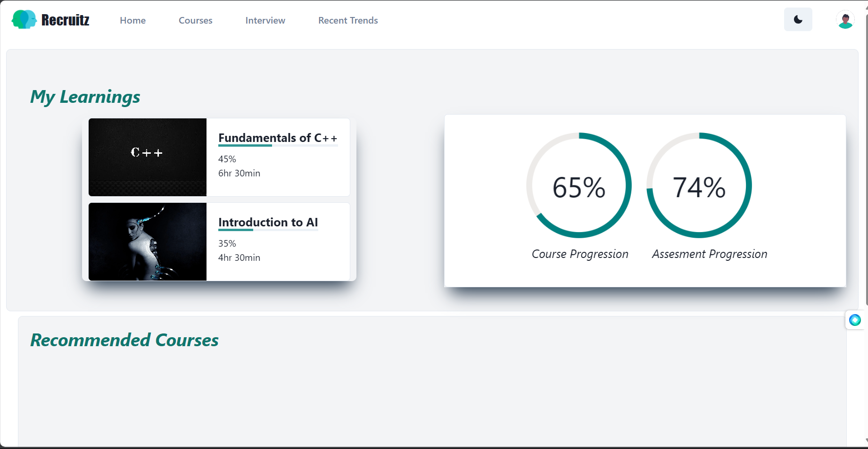Click the 74% assessment progress ring
This screenshot has width=868, height=449.
coord(699,185)
